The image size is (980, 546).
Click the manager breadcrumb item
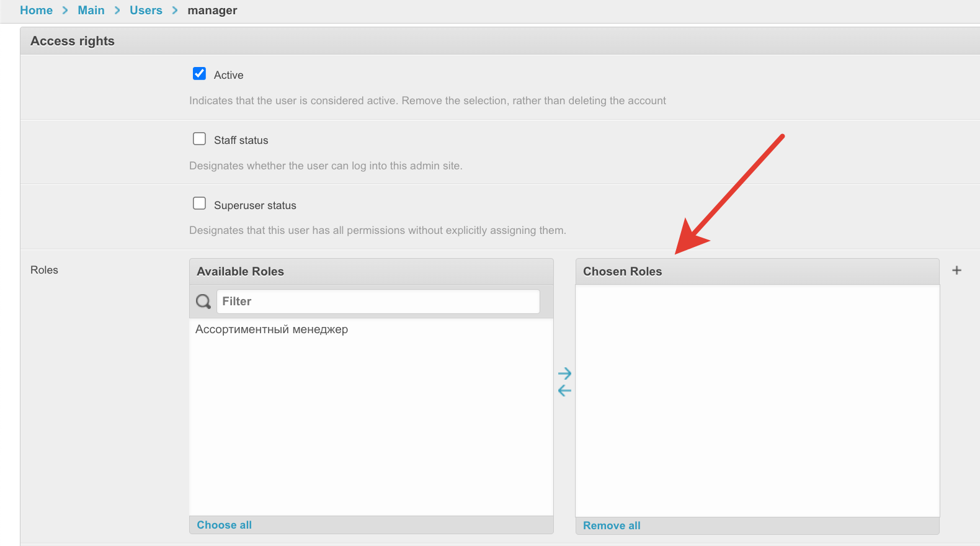(x=212, y=11)
